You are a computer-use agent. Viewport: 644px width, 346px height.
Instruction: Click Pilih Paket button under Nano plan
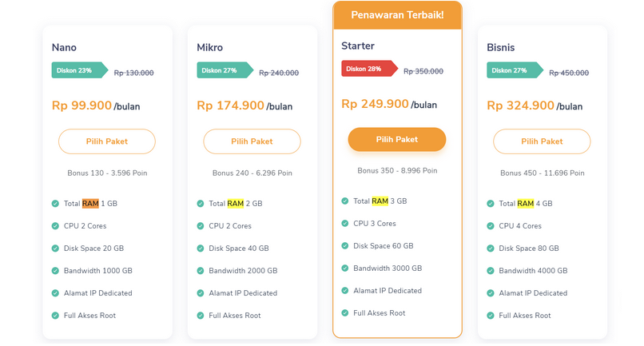[x=106, y=141]
